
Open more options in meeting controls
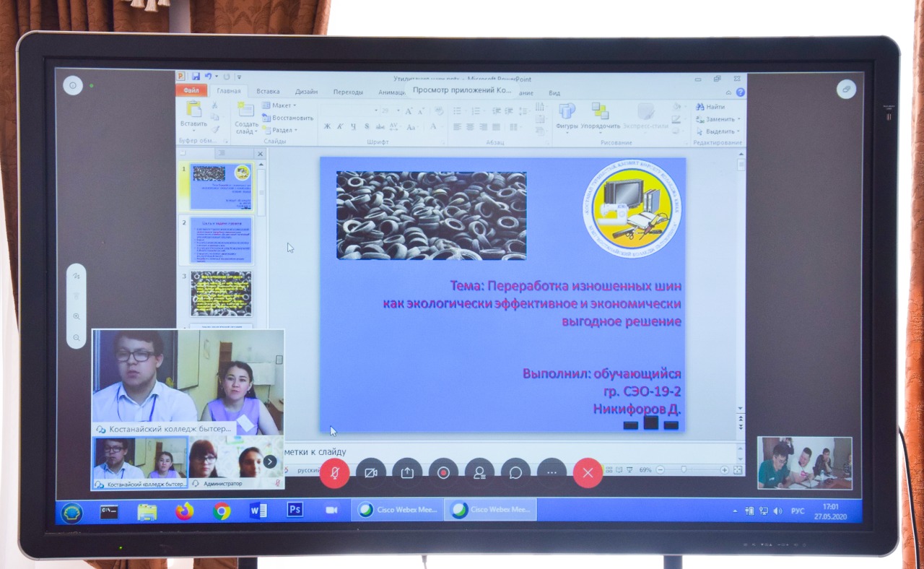[552, 473]
